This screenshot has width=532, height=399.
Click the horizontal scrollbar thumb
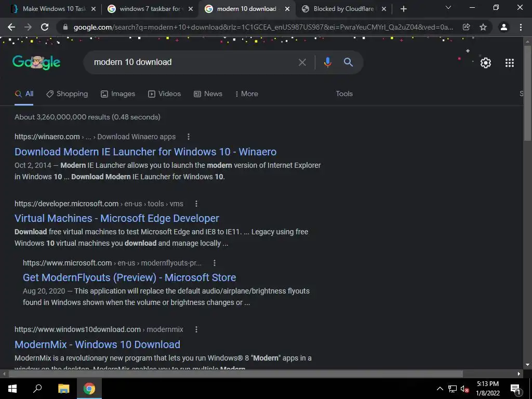[x=236, y=374]
